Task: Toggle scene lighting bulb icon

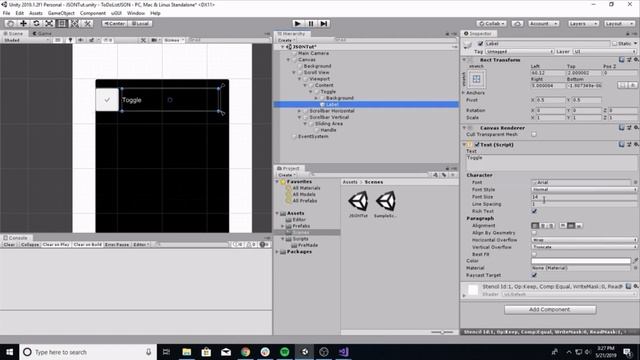Action: pyautogui.click(x=70, y=40)
